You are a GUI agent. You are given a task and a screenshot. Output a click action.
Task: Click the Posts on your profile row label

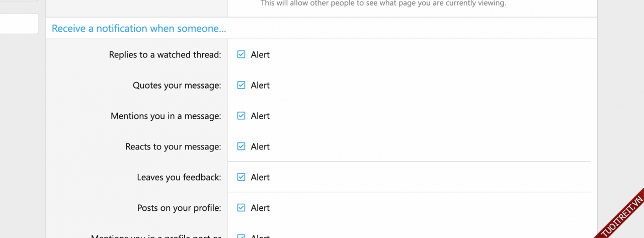179,208
